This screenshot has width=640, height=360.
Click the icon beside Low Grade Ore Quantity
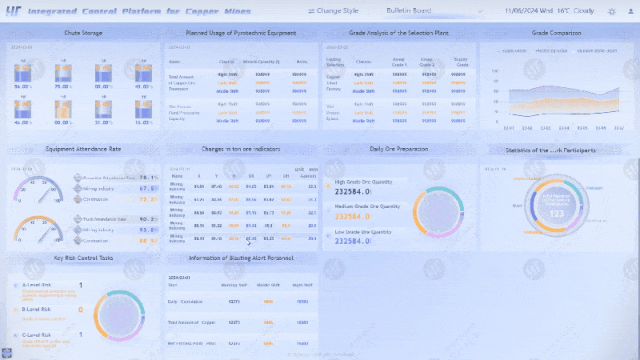[328, 236]
